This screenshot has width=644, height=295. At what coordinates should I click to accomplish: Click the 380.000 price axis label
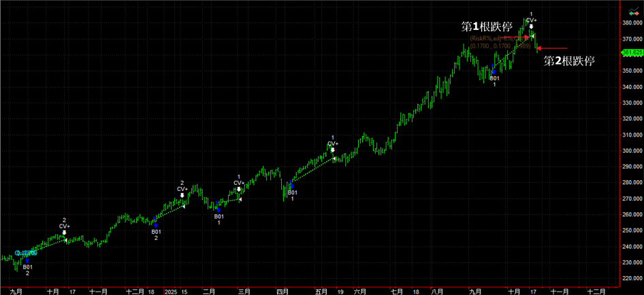[632, 23]
